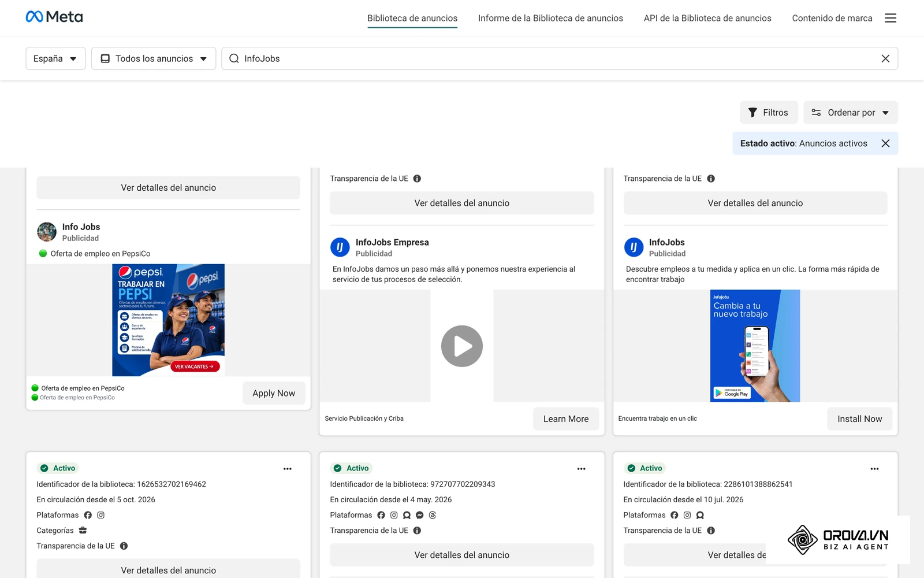Open the Info Jobs advertiser name link
The height and width of the screenshot is (578, 924).
click(x=81, y=227)
